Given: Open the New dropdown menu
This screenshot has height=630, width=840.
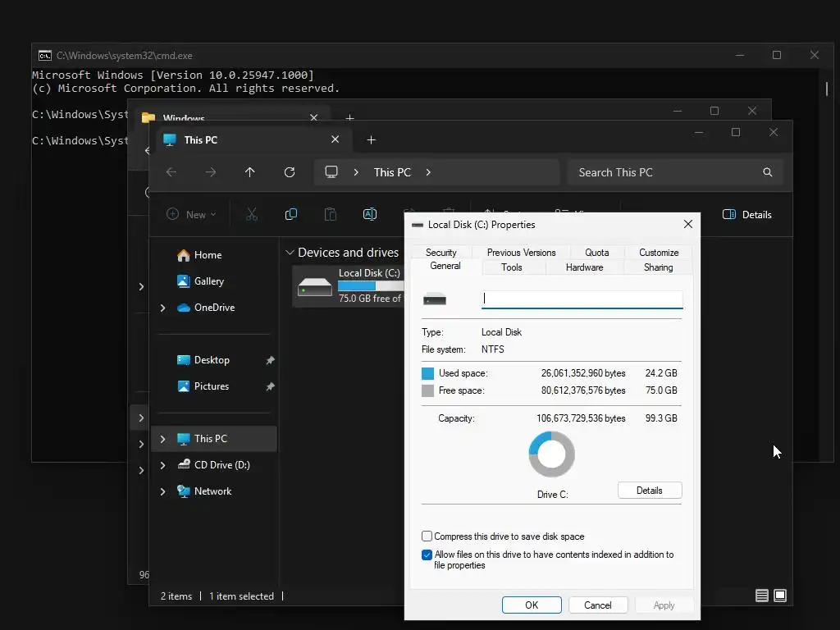Looking at the screenshot, I should [190, 214].
